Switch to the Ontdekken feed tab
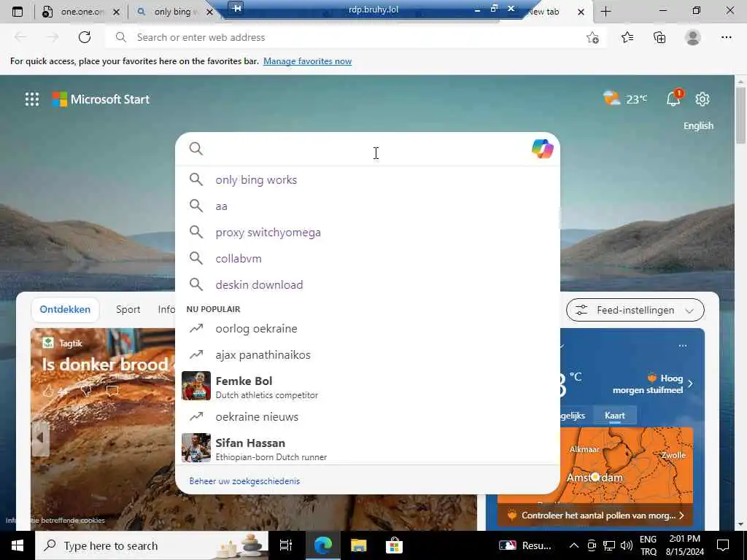 click(65, 309)
